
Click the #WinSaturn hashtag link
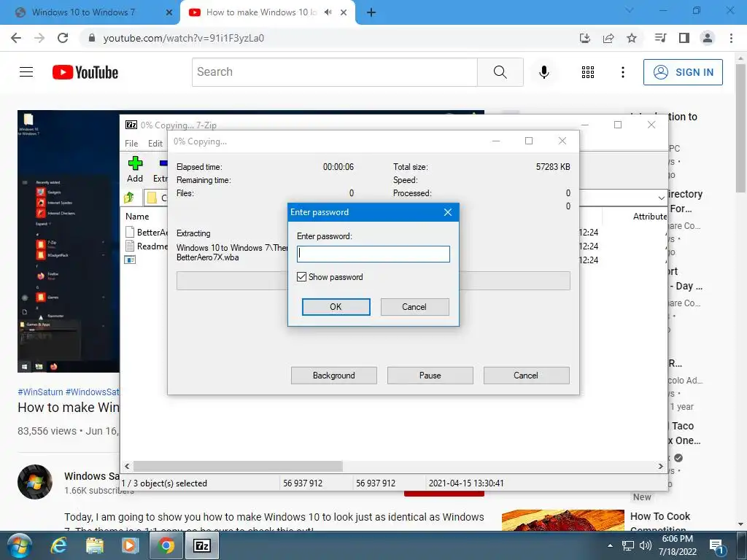coord(41,392)
